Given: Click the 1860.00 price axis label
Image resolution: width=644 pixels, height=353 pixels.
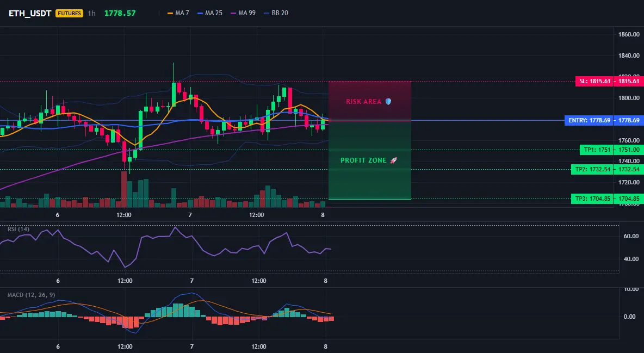Looking at the screenshot, I should click(629, 34).
